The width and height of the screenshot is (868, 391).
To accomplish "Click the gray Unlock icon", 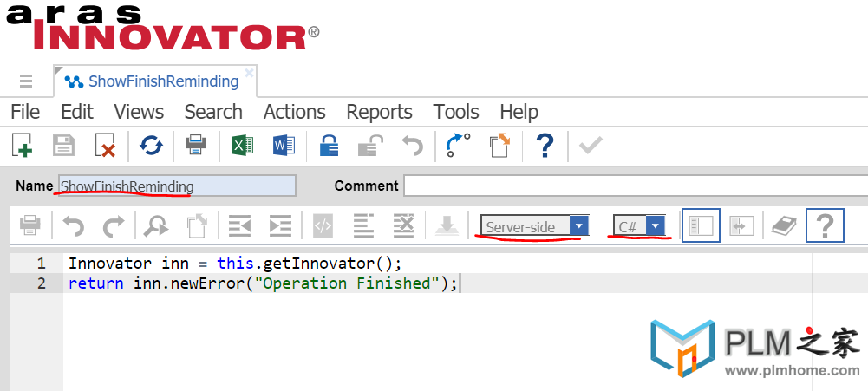I will pyautogui.click(x=371, y=147).
